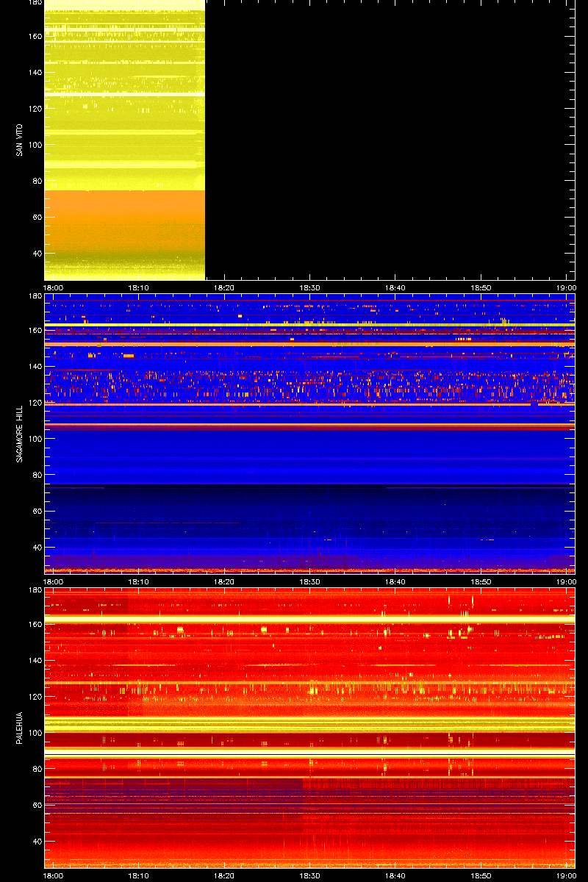Click frequency label 180 on Sagamore Hill axis

click(35, 296)
